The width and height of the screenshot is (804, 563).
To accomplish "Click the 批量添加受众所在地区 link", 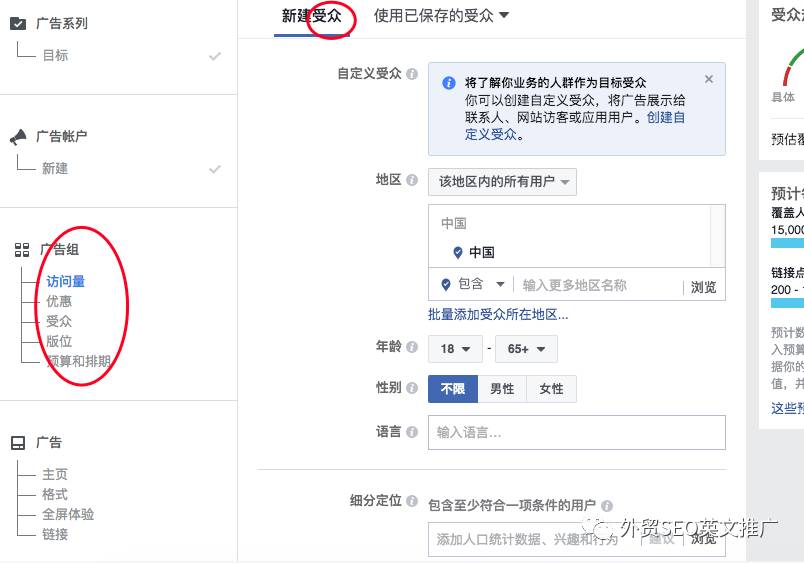I will point(498,314).
